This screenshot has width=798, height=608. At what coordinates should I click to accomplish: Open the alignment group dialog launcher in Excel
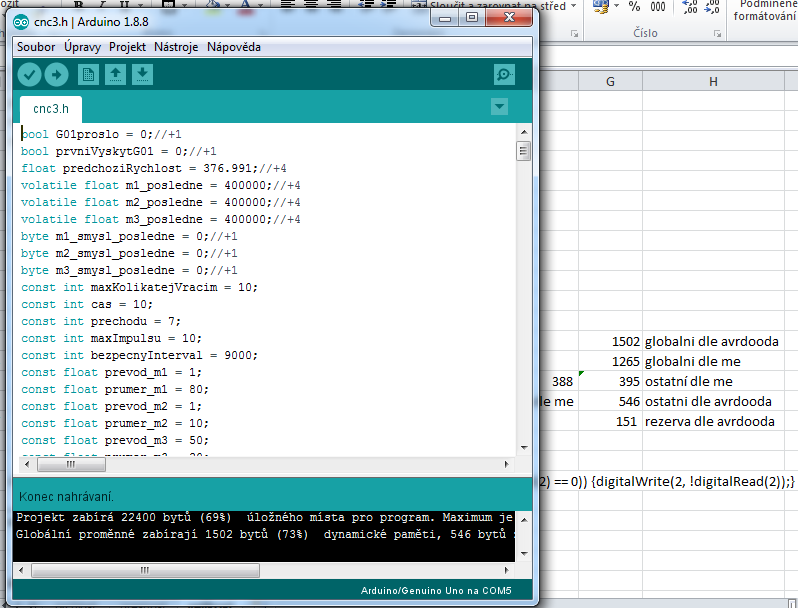(575, 34)
